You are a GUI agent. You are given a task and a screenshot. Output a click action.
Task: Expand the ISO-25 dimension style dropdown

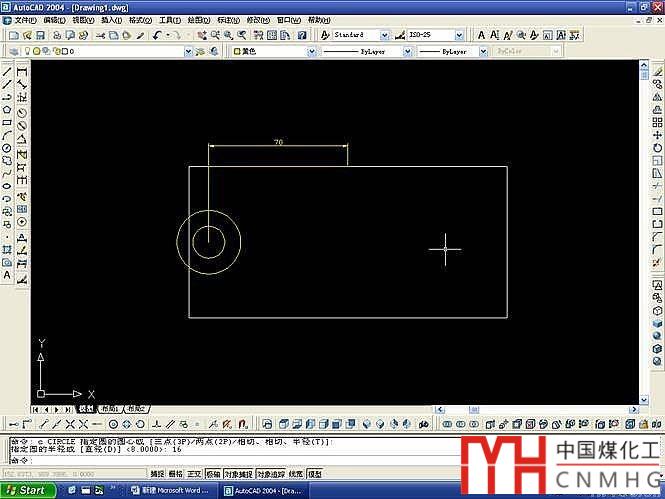click(459, 35)
